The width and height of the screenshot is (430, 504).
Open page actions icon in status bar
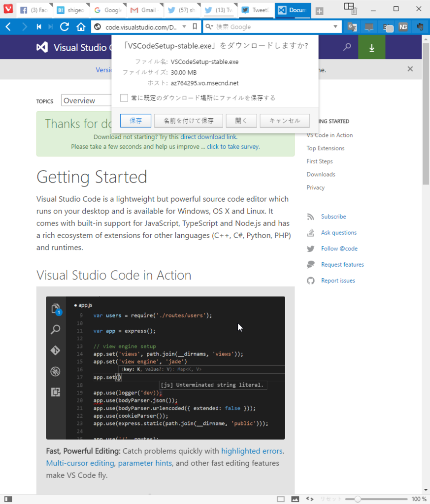[x=310, y=499]
